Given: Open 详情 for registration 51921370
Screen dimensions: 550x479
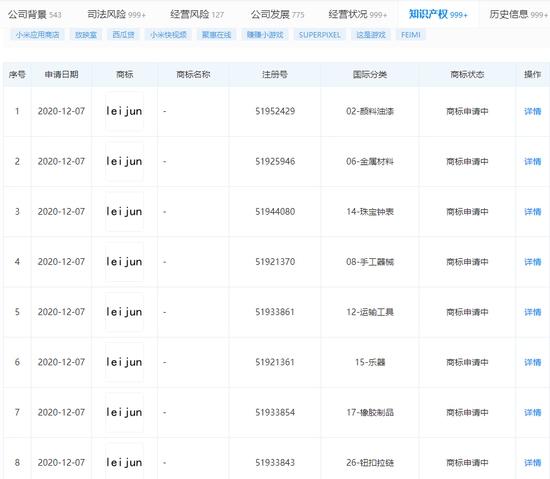Looking at the screenshot, I should point(532,262).
